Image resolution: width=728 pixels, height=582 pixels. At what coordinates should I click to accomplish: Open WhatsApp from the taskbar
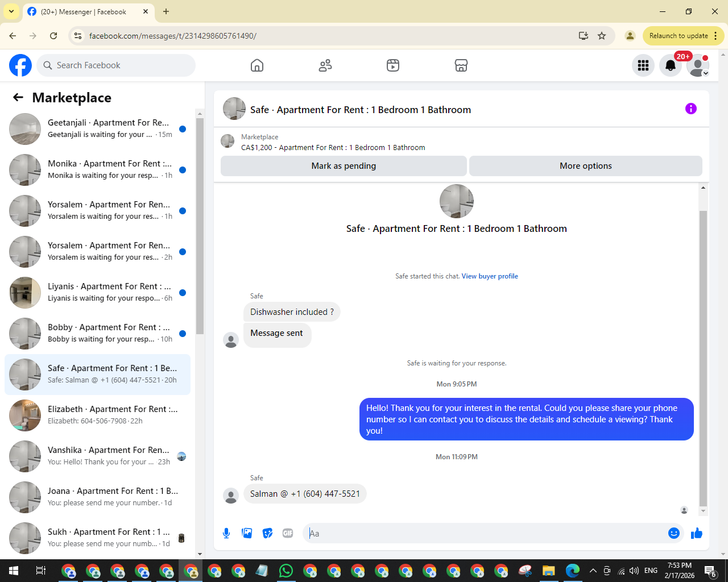[x=286, y=571]
